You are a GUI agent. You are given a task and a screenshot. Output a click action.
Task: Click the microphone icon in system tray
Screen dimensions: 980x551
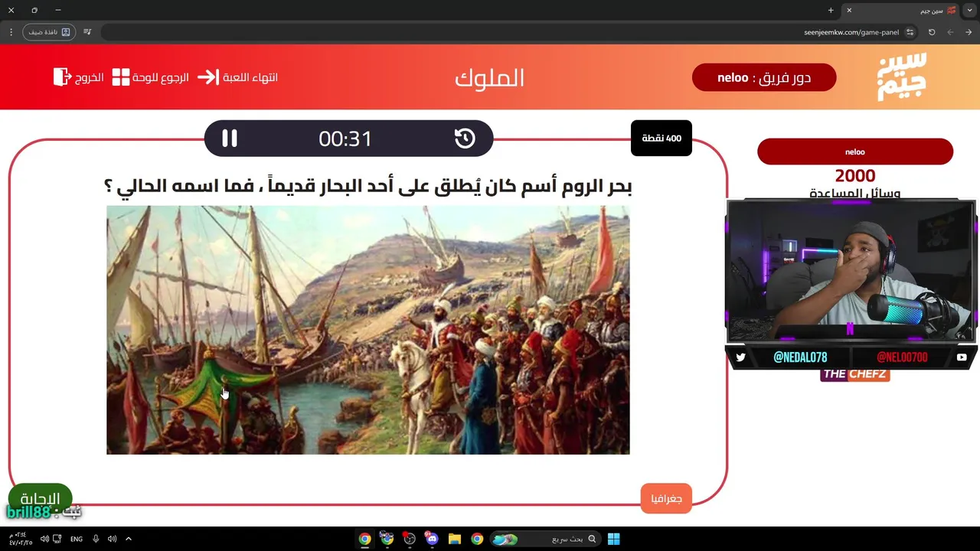click(96, 539)
